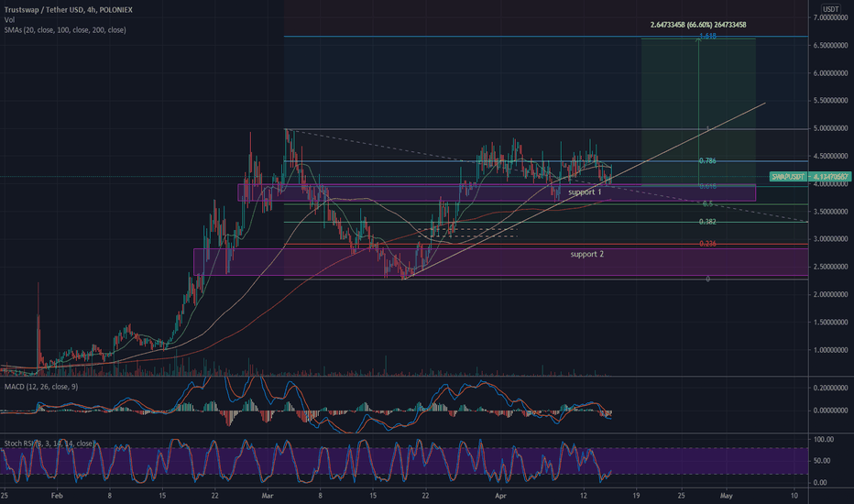Image resolution: width=854 pixels, height=504 pixels.
Task: Click the 66.60% price range measurement text
Action: (698, 25)
